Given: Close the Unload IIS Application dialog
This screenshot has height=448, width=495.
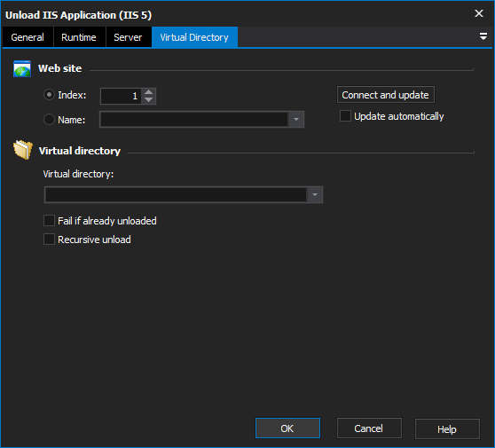Looking at the screenshot, I should (479, 13).
